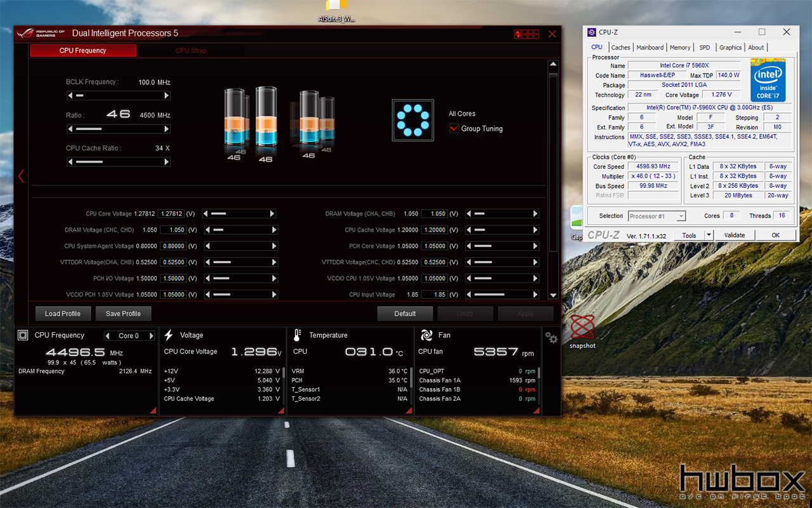Click the CPU Cache Voltage input field
Screen dimensions: 812x508
point(435,230)
